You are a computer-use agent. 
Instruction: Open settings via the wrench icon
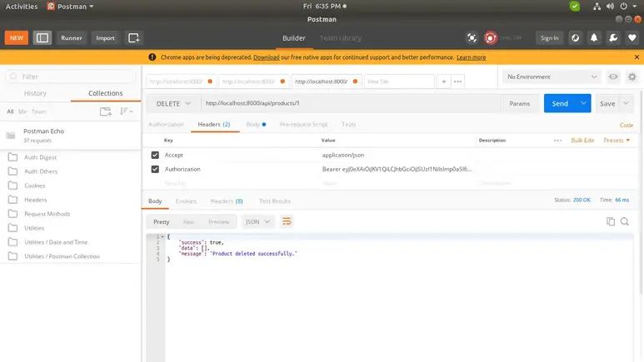(612, 37)
